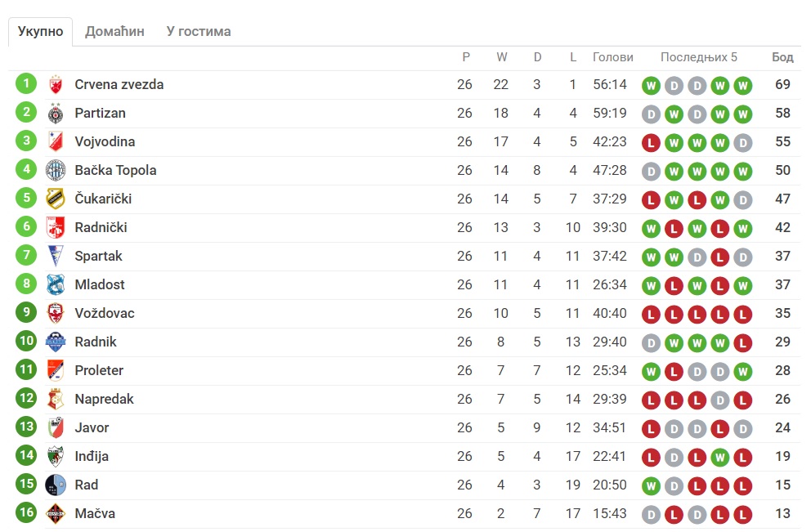Image resolution: width=811 pixels, height=532 pixels.
Task: Click the Mačva club crest
Action: (x=56, y=513)
